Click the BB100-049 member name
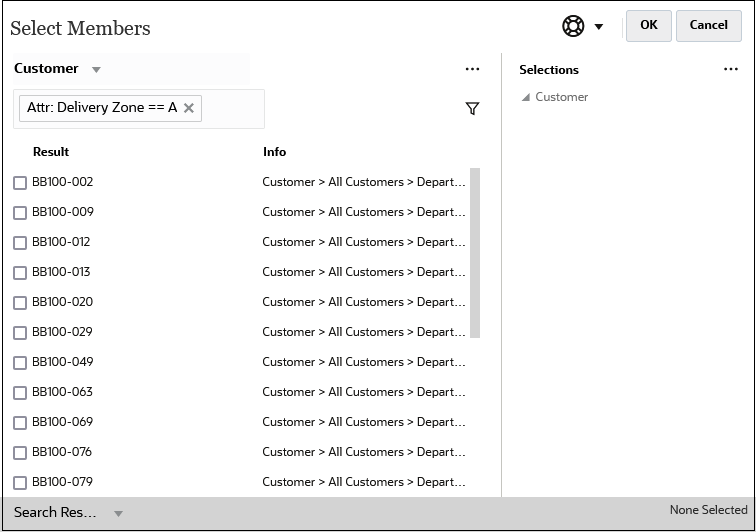The height and width of the screenshot is (532, 756). point(62,362)
